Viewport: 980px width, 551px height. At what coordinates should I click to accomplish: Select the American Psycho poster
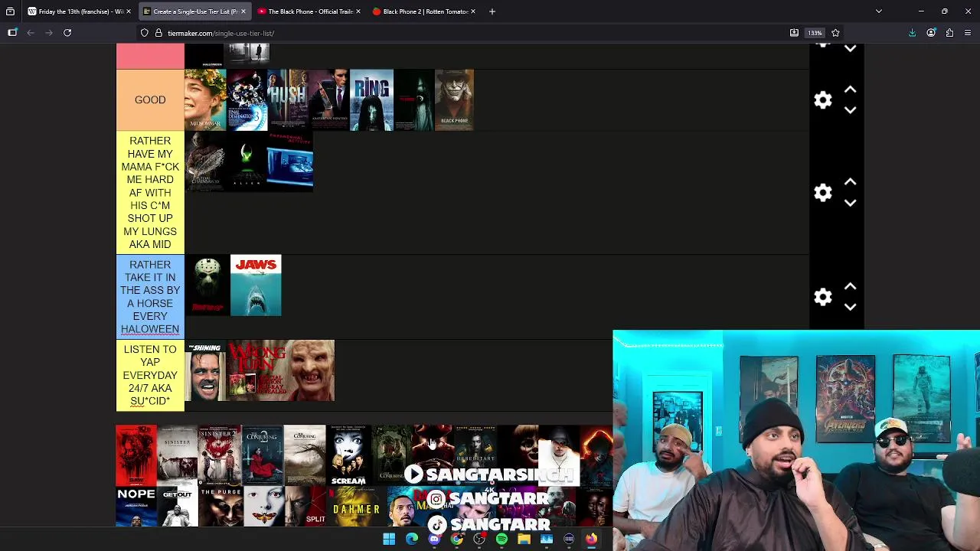point(328,99)
